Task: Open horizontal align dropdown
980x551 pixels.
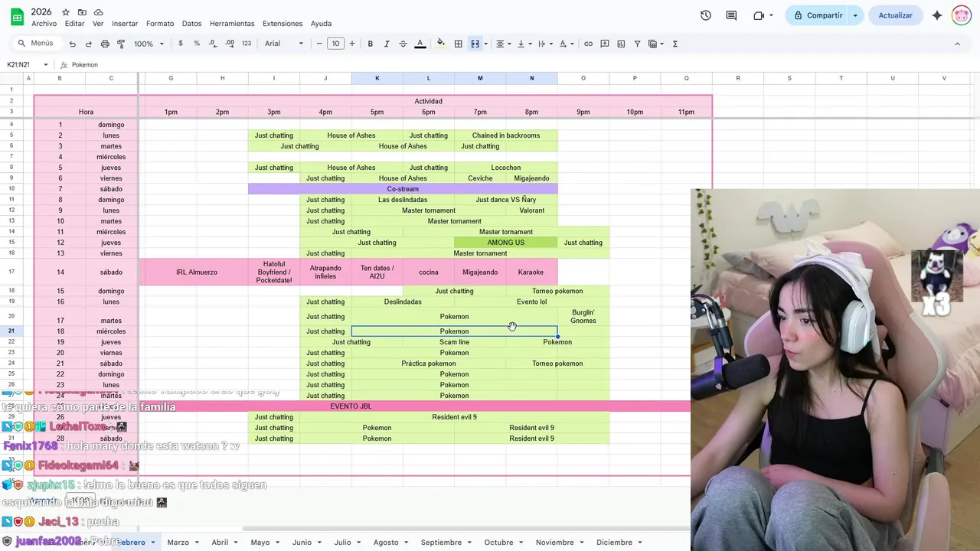Action: click(x=503, y=44)
